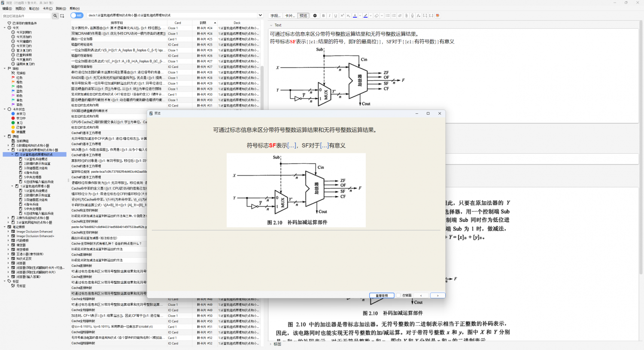Open the text color picker dropdown arrow
The height and width of the screenshot is (350, 644).
click(359, 16)
